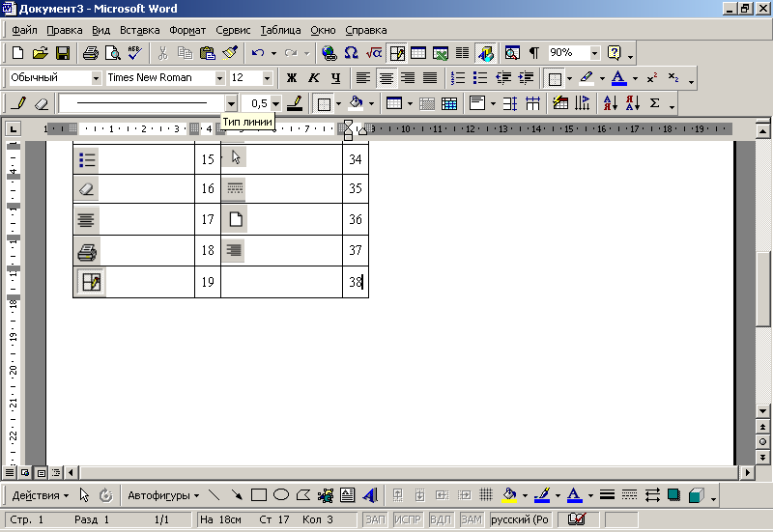Select the Format Painter brush
Screen dimensions: 773x532
click(x=230, y=53)
